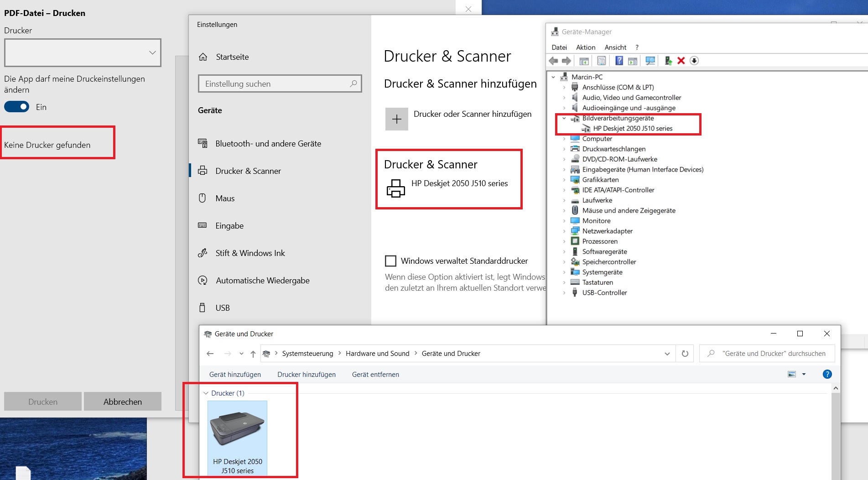Click Grafikkarten icon in device tree
Viewport: 868px width, 480px height.
pyautogui.click(x=575, y=180)
